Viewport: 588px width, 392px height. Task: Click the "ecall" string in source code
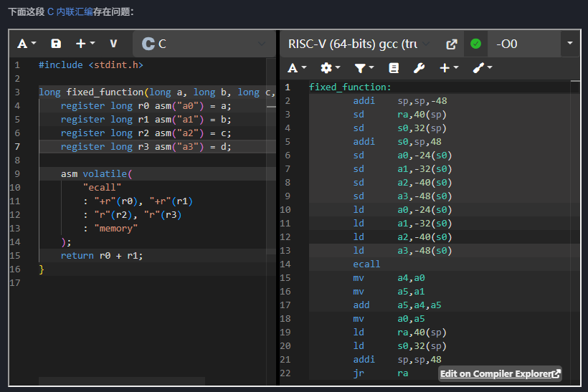[102, 187]
